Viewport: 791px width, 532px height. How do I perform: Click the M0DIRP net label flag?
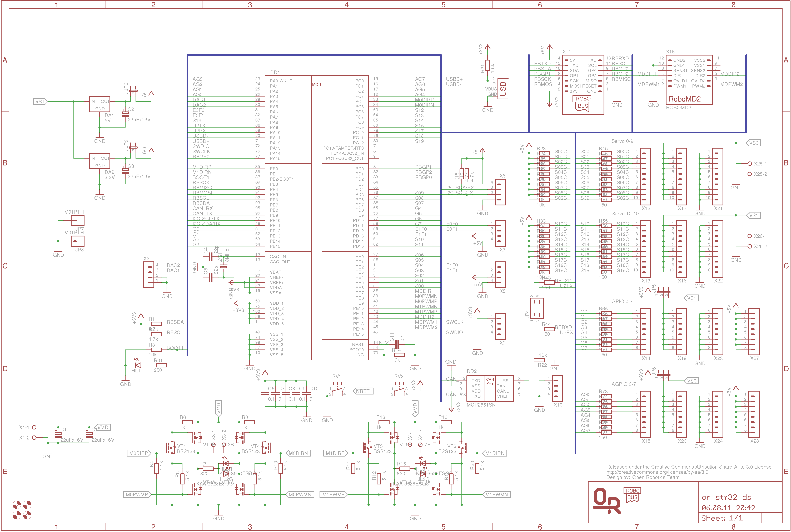139,453
